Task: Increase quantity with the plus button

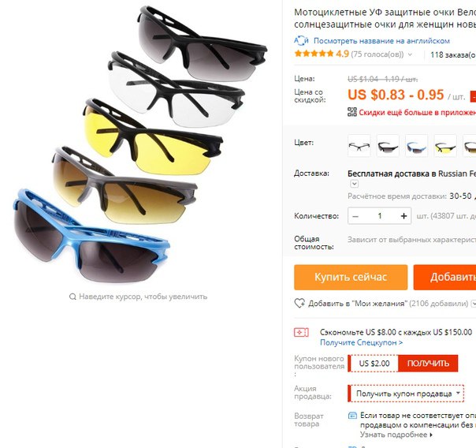Action: [x=403, y=216]
